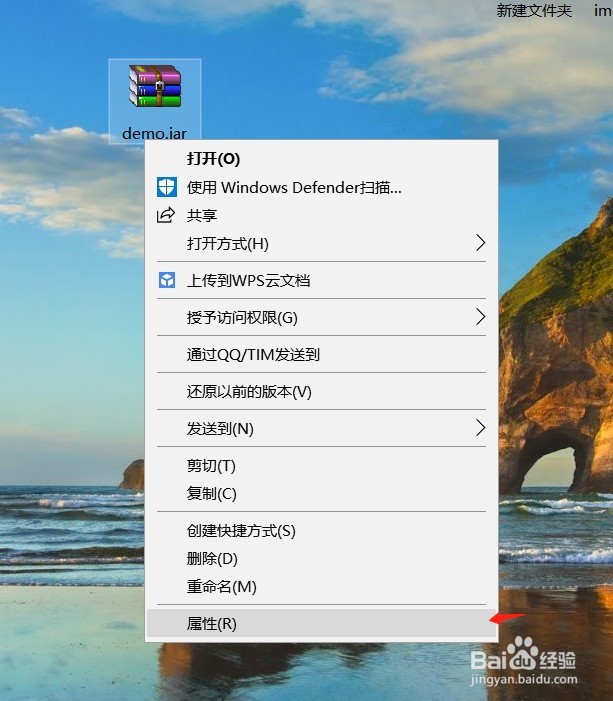The image size is (613, 701).
Task: Choose 通过QQ/TIM发送到
Action: click(321, 355)
